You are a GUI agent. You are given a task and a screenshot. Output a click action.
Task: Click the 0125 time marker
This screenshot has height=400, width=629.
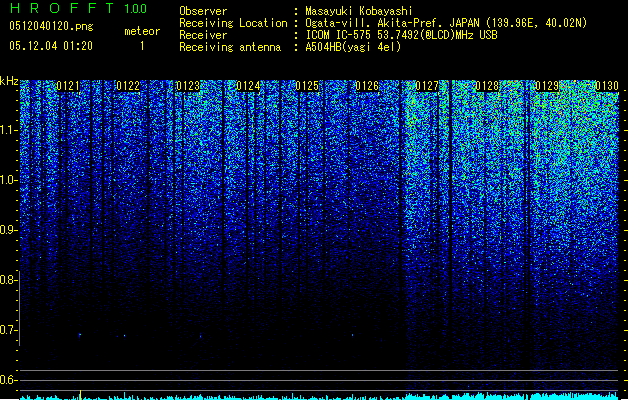tap(307, 86)
